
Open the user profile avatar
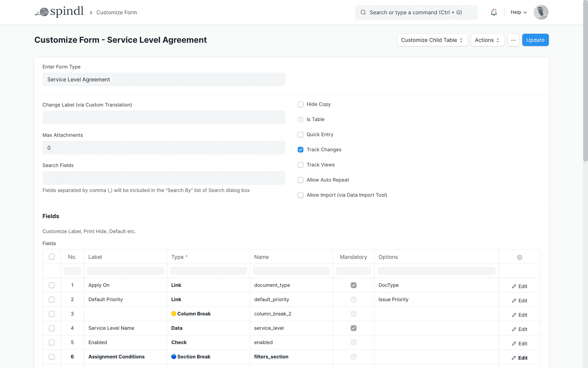tap(541, 12)
